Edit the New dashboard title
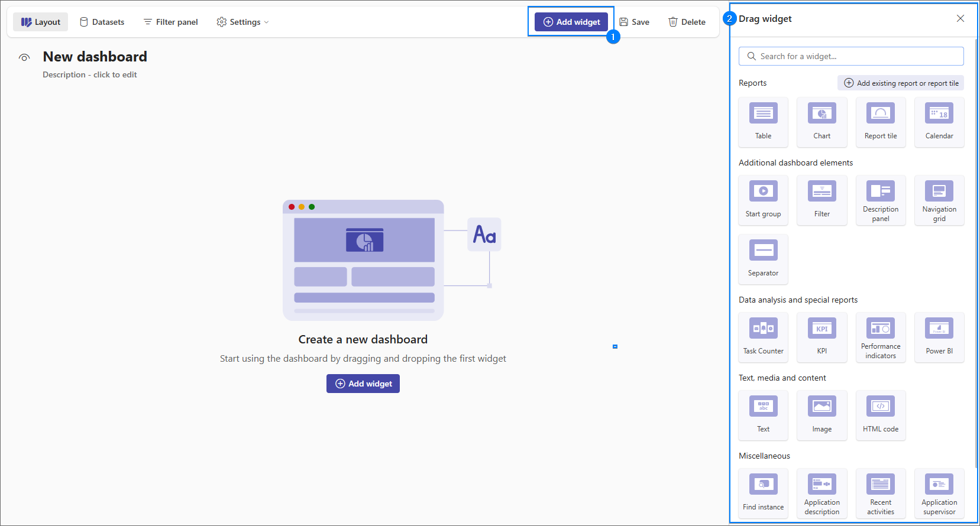 95,57
